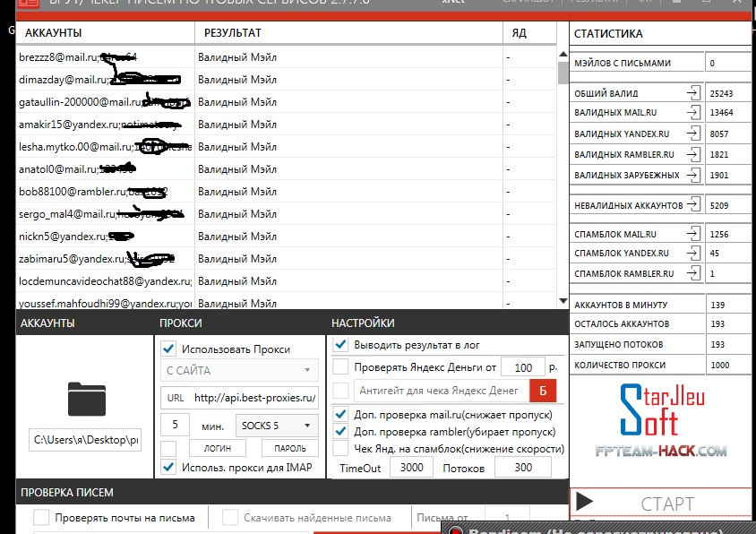Click the НЕВАЛИДНЫХ АККАУНТОВ value 5209
Image resolution: width=756 pixels, height=534 pixels.
719,205
